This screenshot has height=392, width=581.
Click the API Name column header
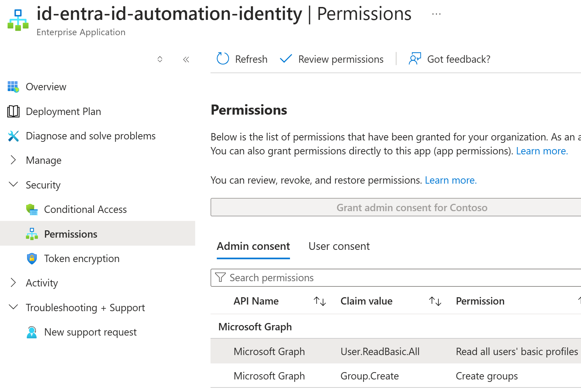pyautogui.click(x=256, y=301)
